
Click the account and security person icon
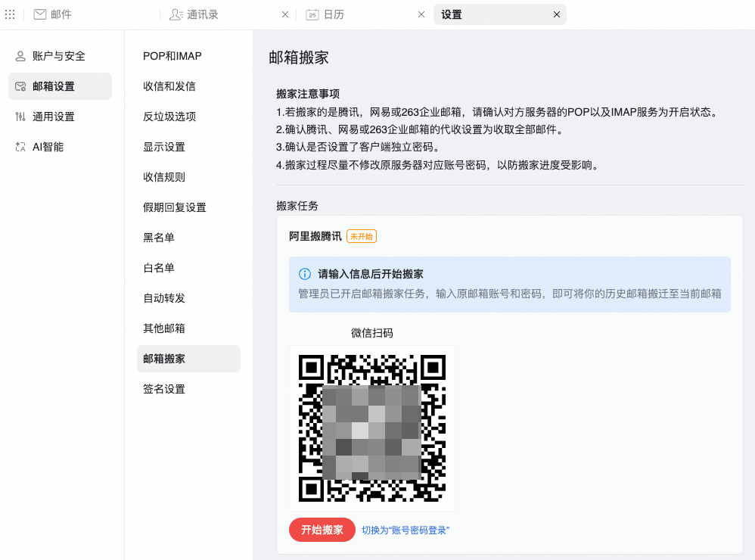20,56
